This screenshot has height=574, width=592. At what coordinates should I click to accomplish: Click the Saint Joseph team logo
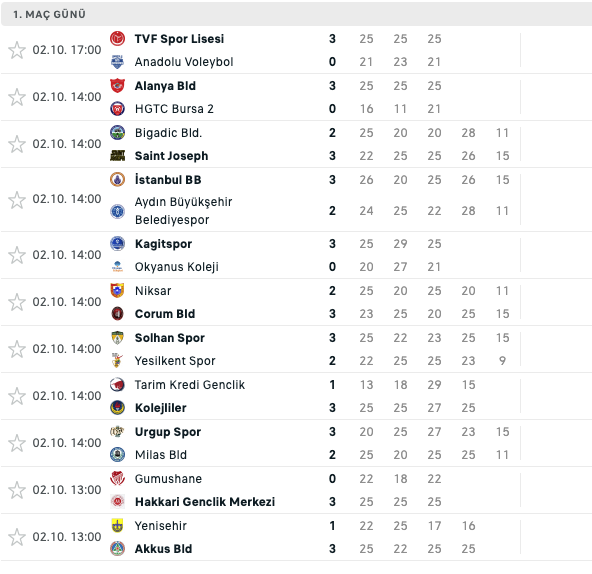tap(117, 156)
